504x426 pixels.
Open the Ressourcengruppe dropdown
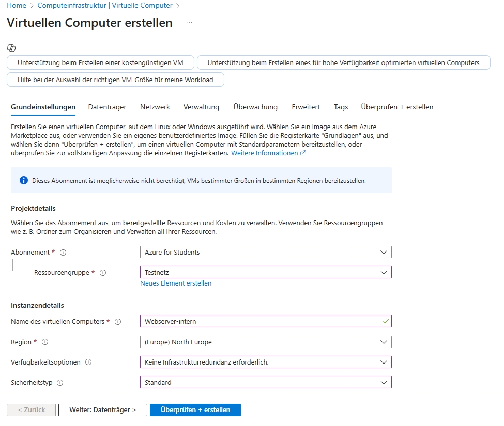(x=265, y=272)
